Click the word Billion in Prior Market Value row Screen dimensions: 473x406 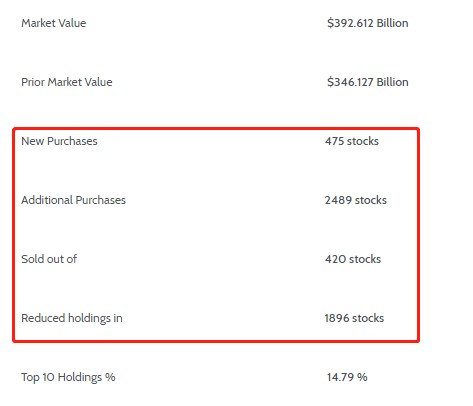[392, 82]
